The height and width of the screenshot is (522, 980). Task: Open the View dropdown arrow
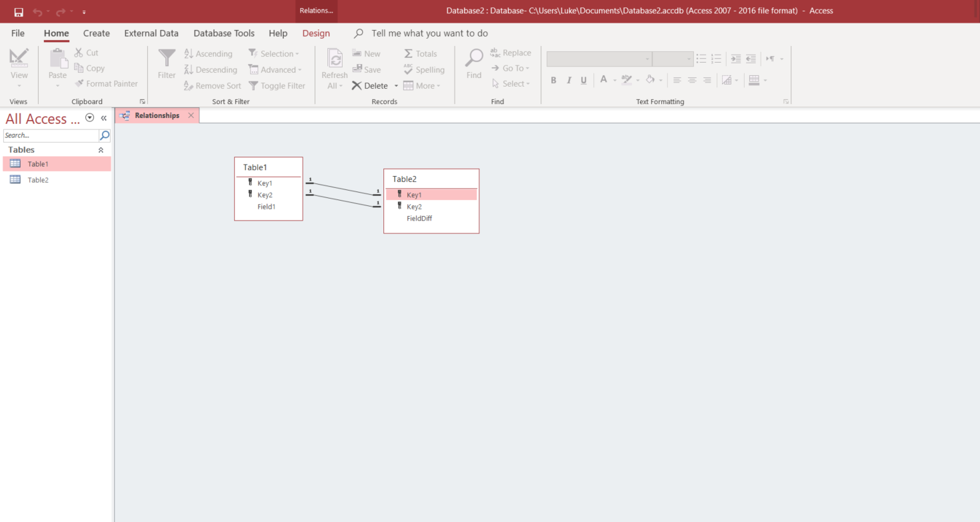coord(19,85)
